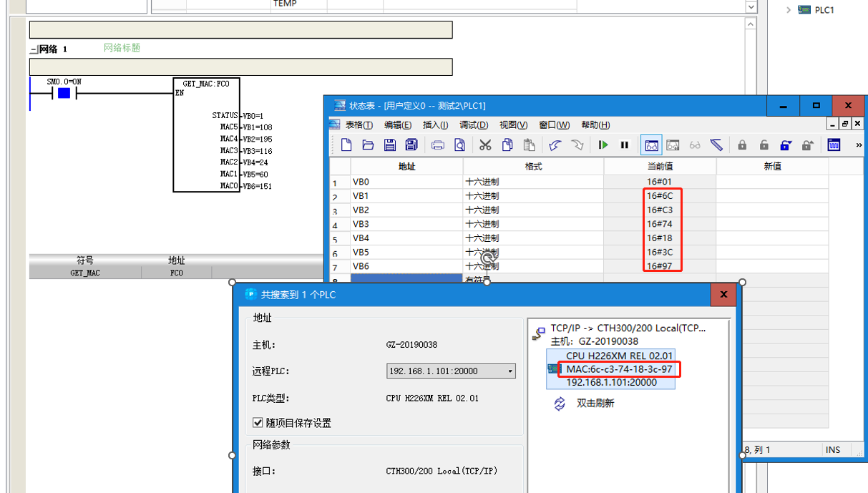Click the new value cell for VB1
868x493 pixels.
tap(772, 196)
